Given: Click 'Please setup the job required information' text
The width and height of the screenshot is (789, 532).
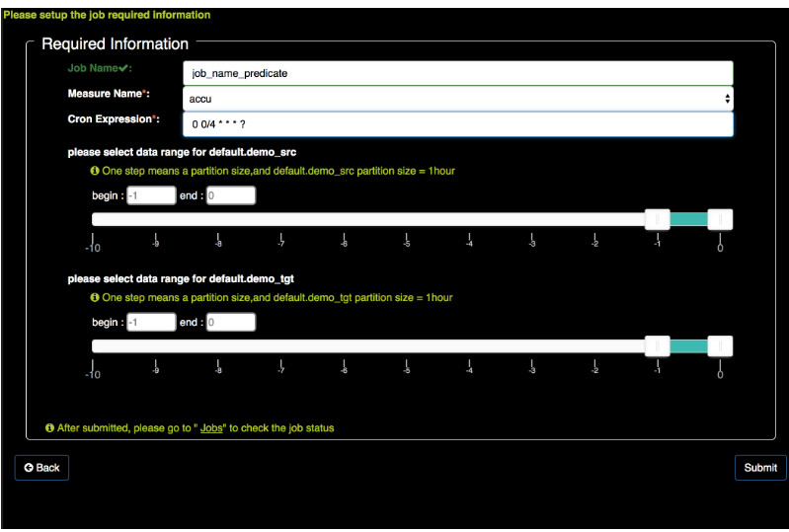Looking at the screenshot, I should click(x=107, y=15).
